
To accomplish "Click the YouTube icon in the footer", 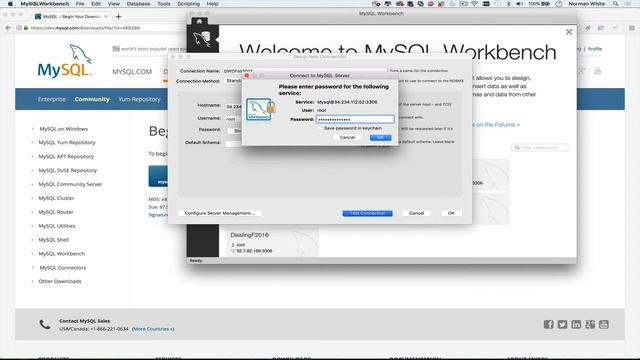I will pos(604,324).
